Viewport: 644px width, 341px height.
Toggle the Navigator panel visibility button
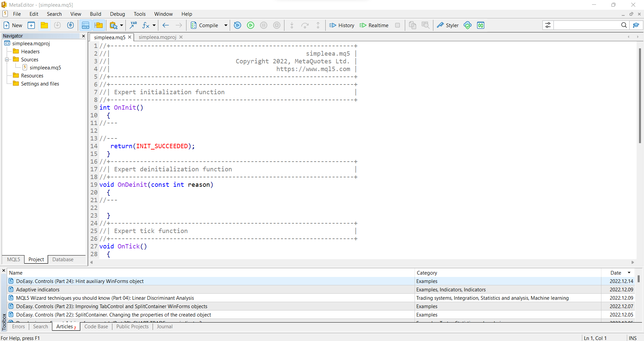click(86, 25)
